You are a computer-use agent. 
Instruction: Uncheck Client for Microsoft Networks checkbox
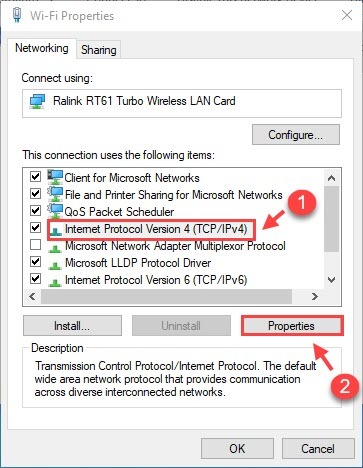[x=35, y=176]
